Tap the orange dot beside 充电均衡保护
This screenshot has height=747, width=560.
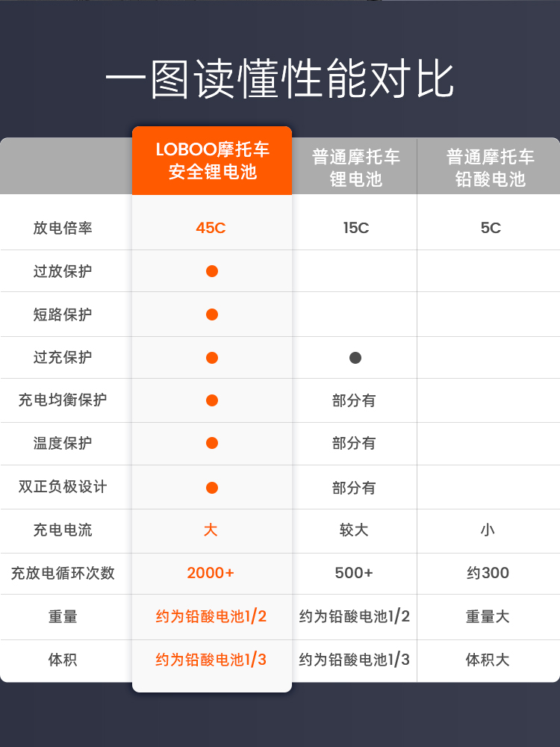[212, 400]
